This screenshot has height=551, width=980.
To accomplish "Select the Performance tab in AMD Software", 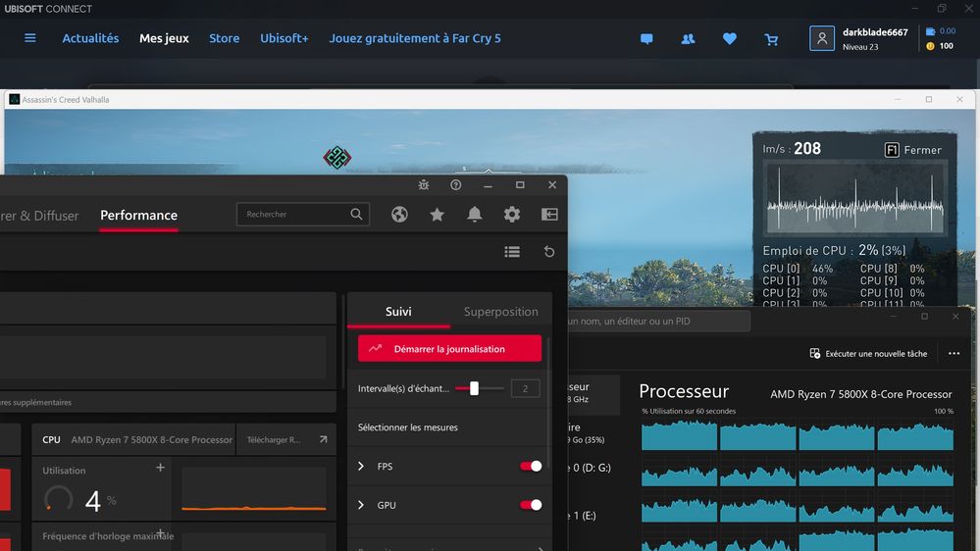I will click(x=138, y=215).
